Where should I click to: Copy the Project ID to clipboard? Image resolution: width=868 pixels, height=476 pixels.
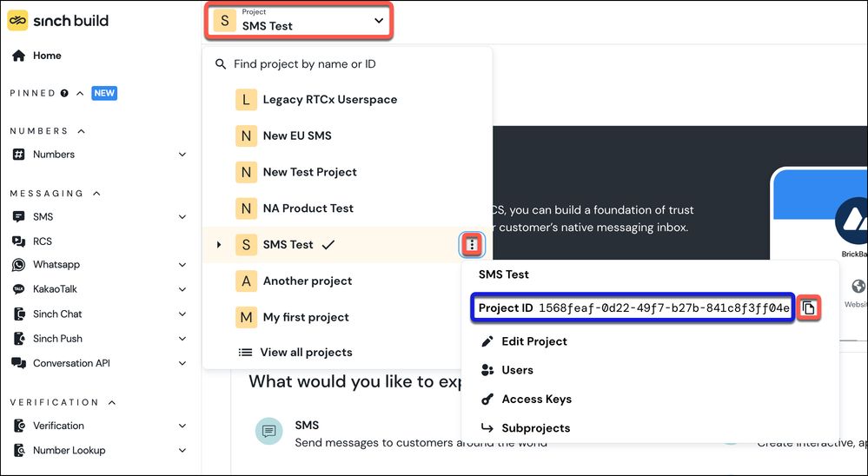point(809,308)
